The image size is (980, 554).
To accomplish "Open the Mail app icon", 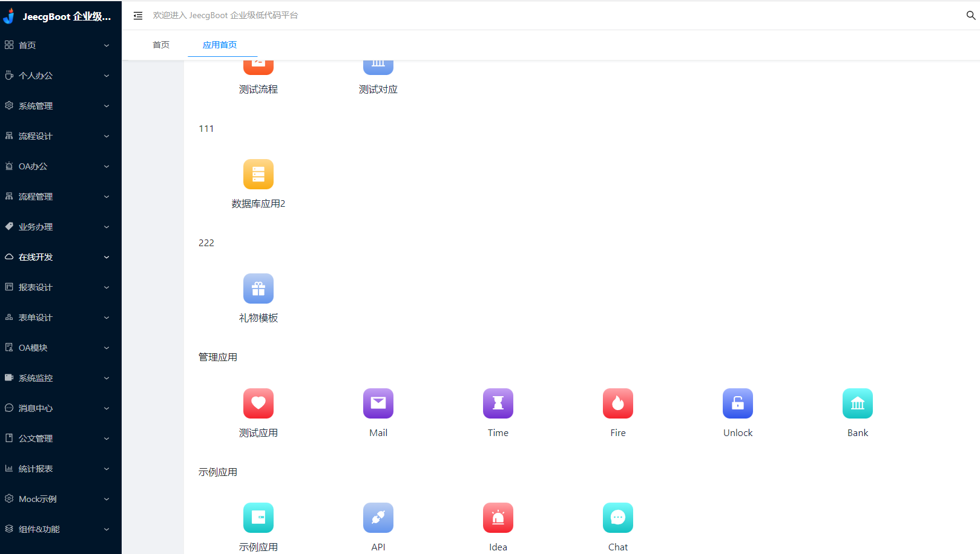I will coord(378,403).
